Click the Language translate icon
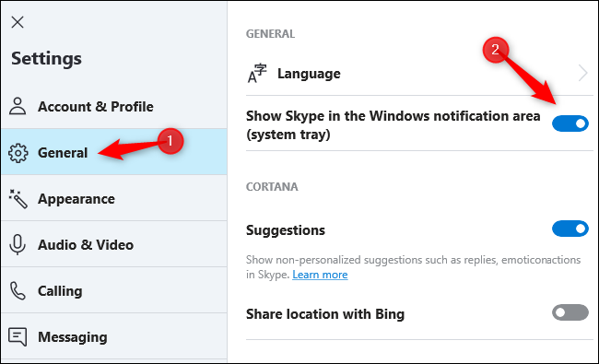The image size is (599, 364). tap(257, 74)
